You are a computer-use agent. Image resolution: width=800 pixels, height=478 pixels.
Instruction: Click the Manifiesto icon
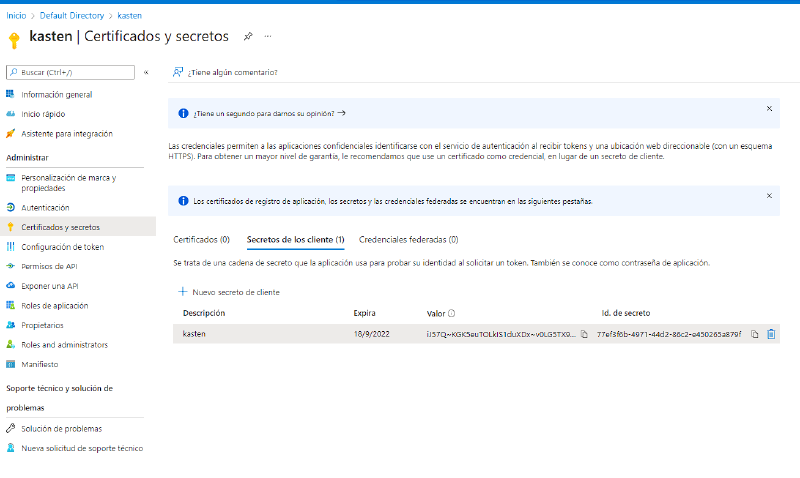pyautogui.click(x=10, y=364)
